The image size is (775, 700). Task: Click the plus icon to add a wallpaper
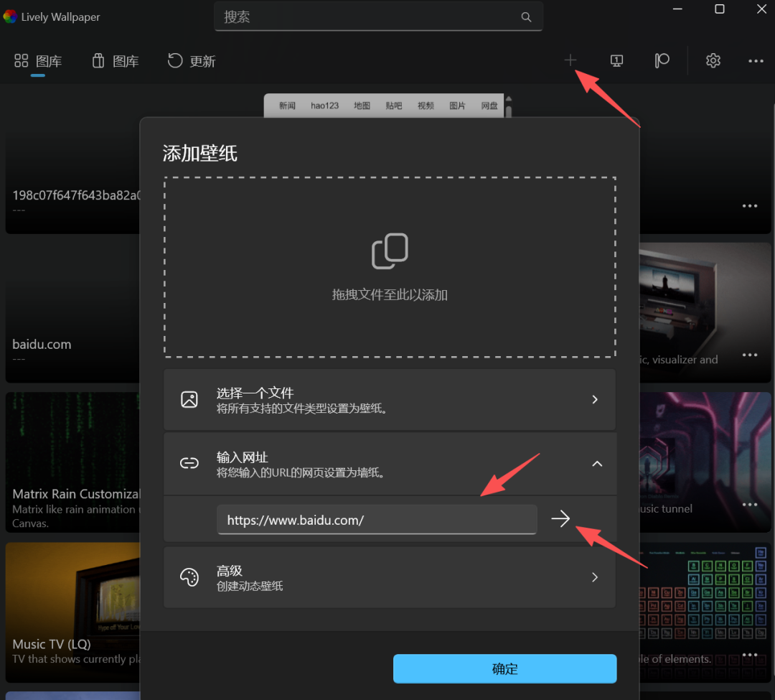[x=570, y=60]
